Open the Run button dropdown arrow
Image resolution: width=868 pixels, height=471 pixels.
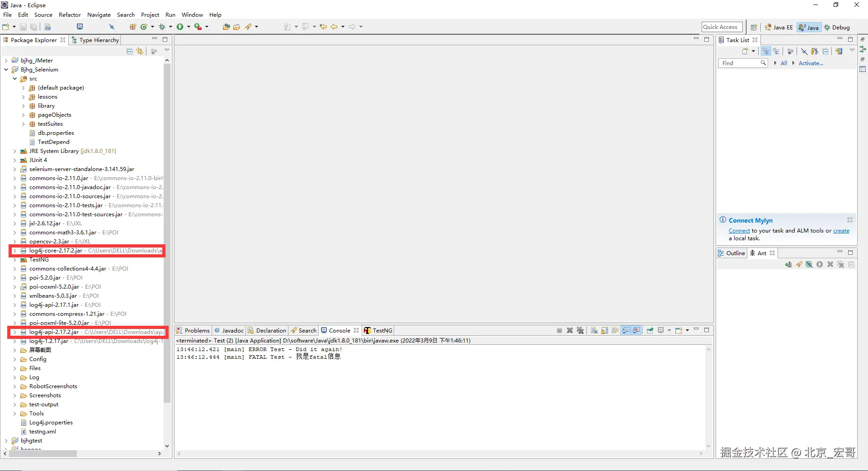click(189, 27)
